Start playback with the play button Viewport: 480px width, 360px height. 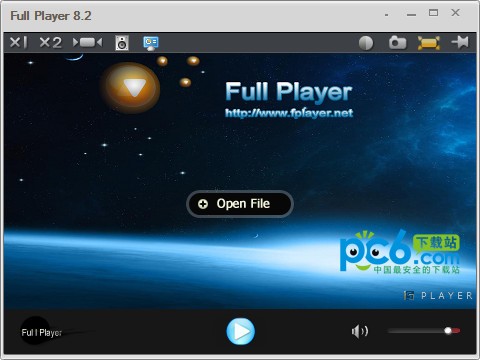[x=241, y=331]
